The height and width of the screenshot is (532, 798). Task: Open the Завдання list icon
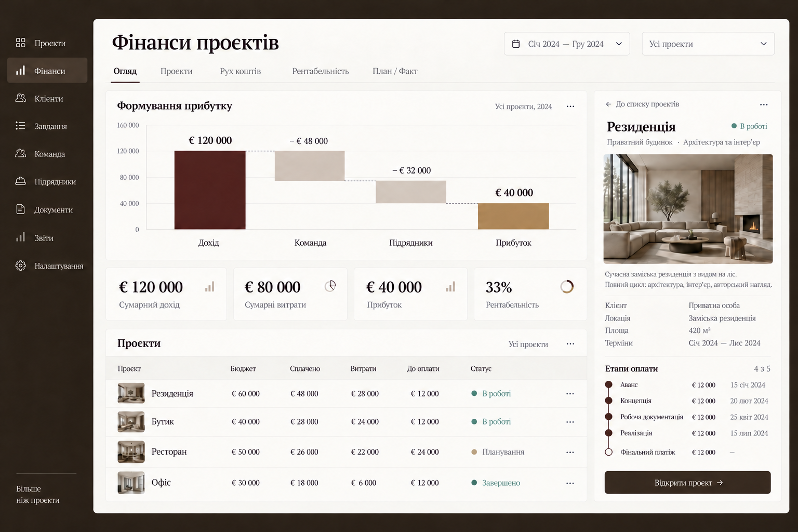click(21, 126)
